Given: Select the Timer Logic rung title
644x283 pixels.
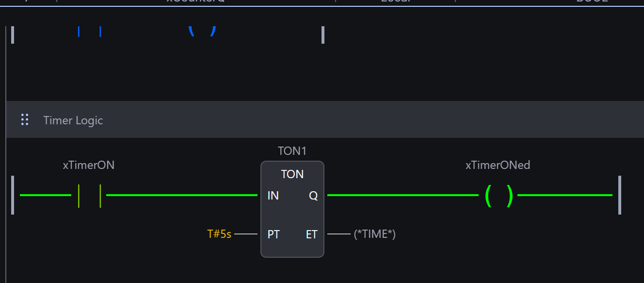Looking at the screenshot, I should (x=73, y=120).
